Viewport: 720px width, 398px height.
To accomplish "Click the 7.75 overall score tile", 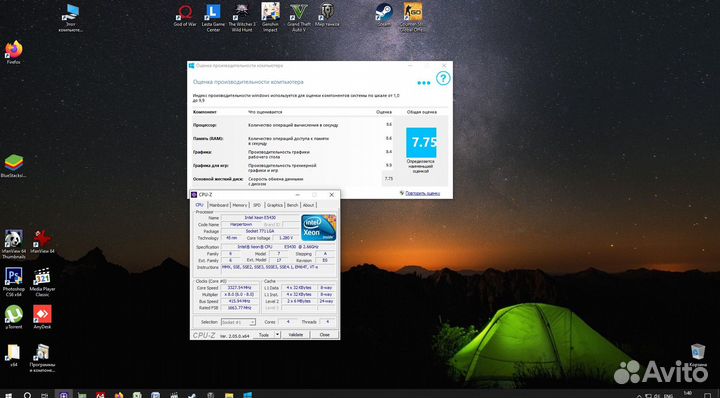I will (421, 142).
